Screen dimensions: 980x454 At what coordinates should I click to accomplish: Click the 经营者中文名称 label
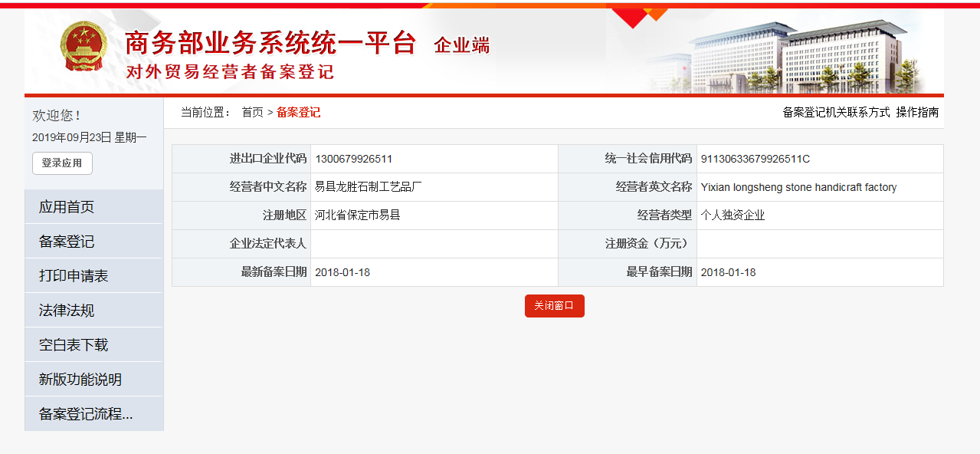click(268, 187)
